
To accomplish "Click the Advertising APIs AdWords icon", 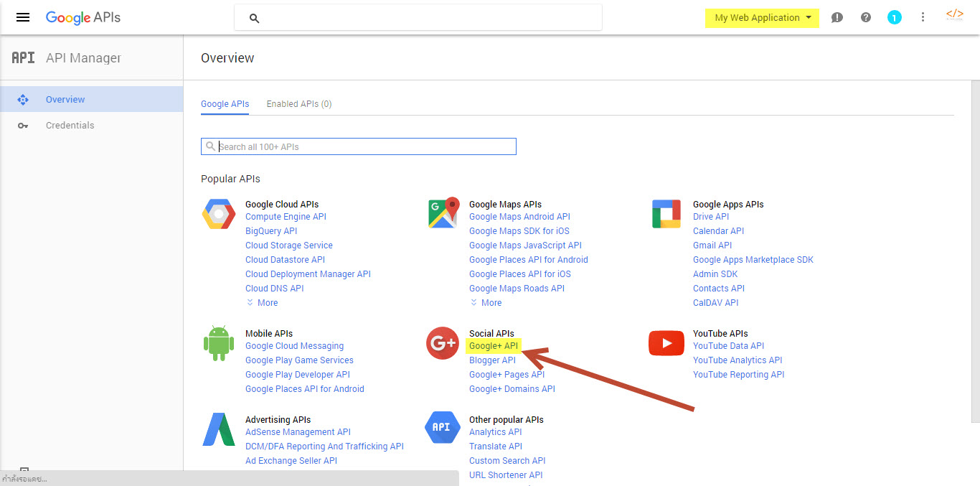I will [x=219, y=429].
